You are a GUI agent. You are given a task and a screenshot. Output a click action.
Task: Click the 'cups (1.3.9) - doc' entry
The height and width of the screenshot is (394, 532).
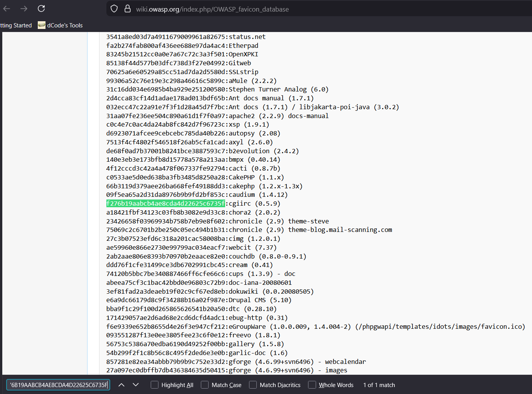pyautogui.click(x=262, y=274)
